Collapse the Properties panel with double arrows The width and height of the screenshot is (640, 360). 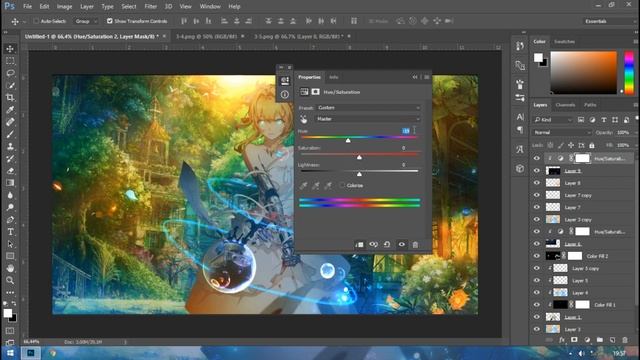point(415,77)
